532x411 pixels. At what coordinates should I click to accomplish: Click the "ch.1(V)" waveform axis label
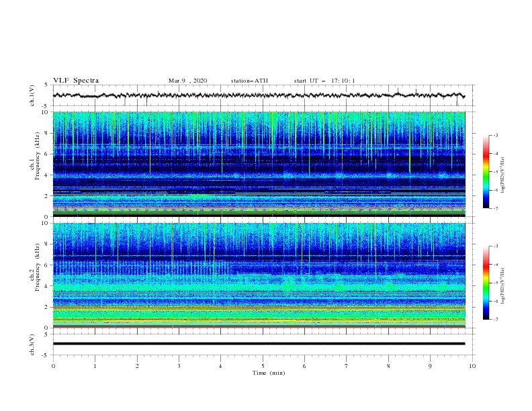[x=32, y=95]
